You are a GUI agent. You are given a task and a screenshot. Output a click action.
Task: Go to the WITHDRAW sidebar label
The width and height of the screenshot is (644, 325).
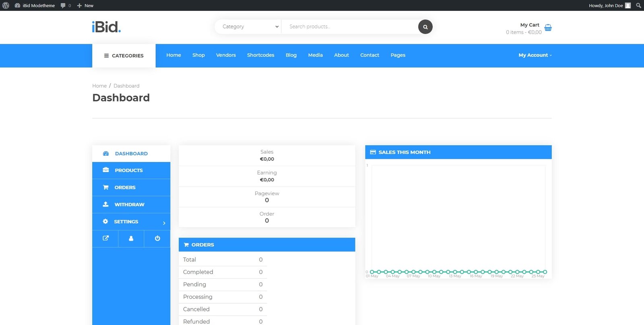pyautogui.click(x=129, y=205)
